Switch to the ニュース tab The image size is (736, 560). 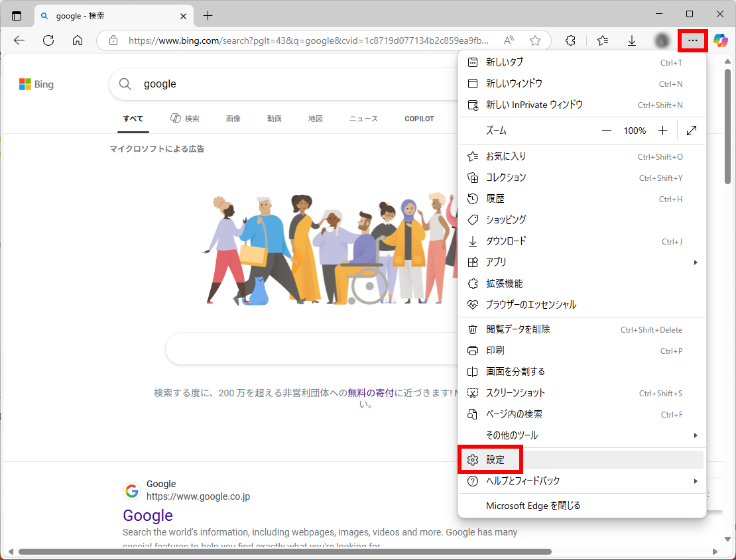(x=363, y=119)
